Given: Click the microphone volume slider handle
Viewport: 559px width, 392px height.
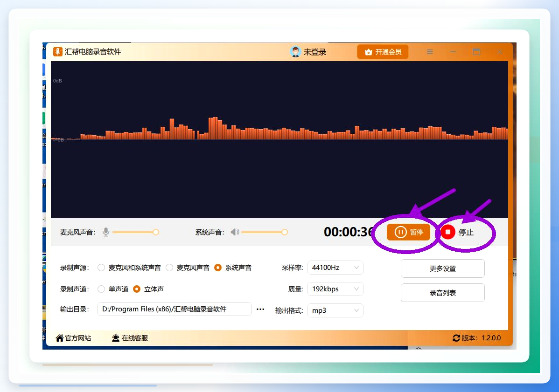Looking at the screenshot, I should 156,232.
